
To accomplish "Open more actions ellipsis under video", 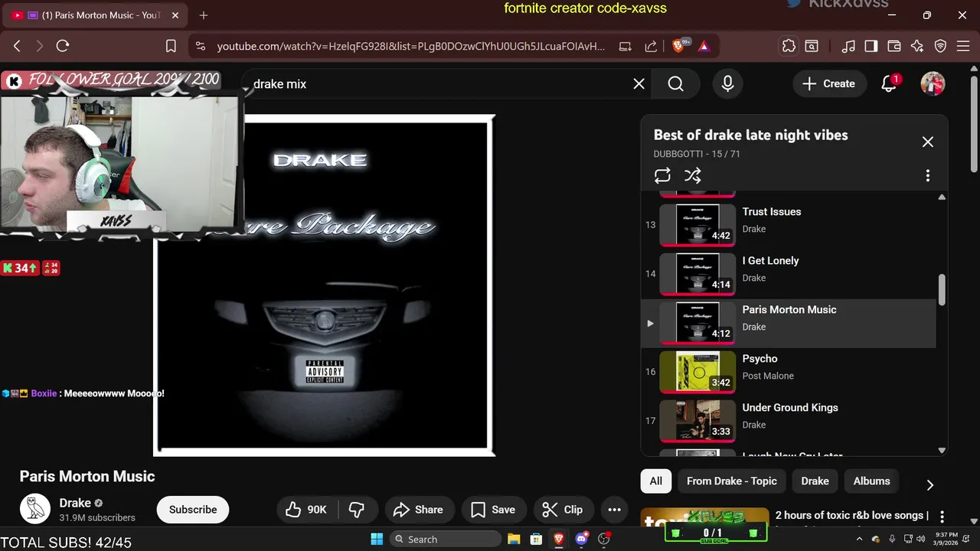I will pyautogui.click(x=614, y=510).
